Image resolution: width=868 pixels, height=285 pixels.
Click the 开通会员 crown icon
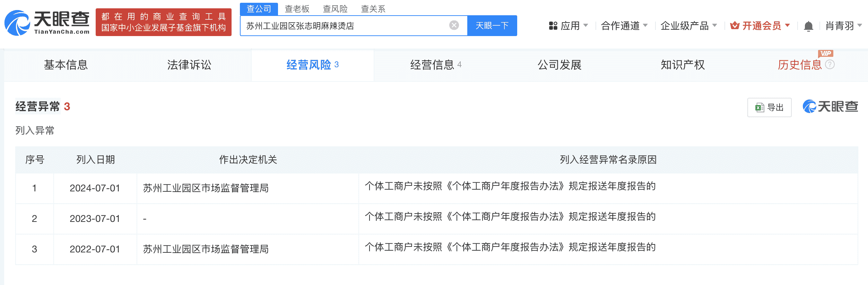(x=735, y=26)
